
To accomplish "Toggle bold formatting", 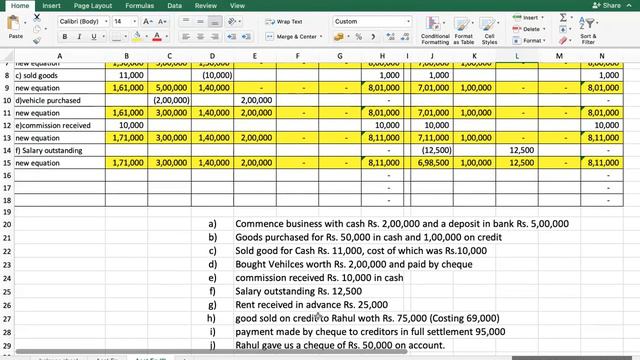I will (64, 37).
